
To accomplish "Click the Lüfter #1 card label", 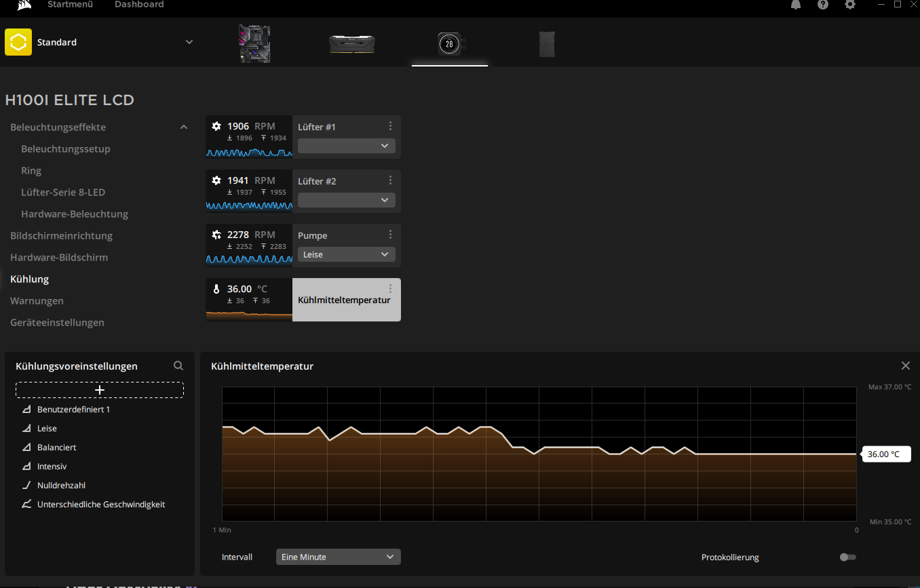I will pyautogui.click(x=316, y=127).
